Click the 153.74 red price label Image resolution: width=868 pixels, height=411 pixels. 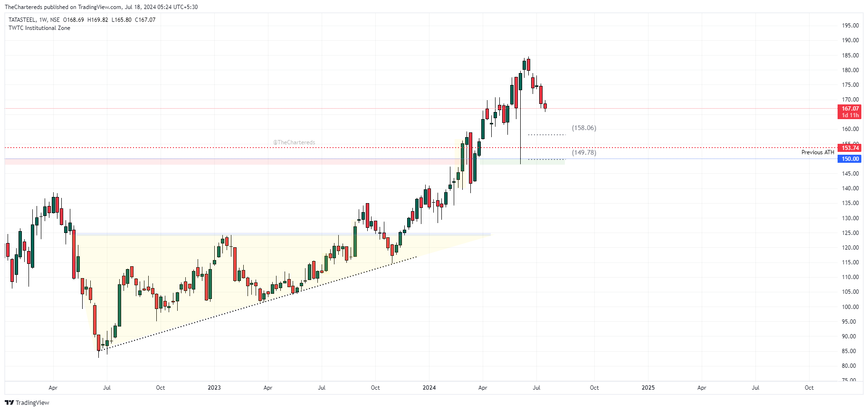point(850,148)
